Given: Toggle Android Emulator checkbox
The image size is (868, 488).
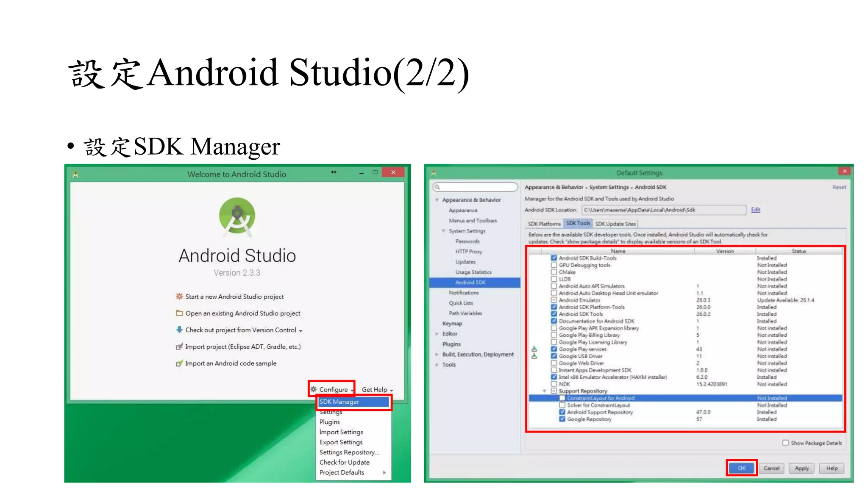Looking at the screenshot, I should click(x=554, y=300).
